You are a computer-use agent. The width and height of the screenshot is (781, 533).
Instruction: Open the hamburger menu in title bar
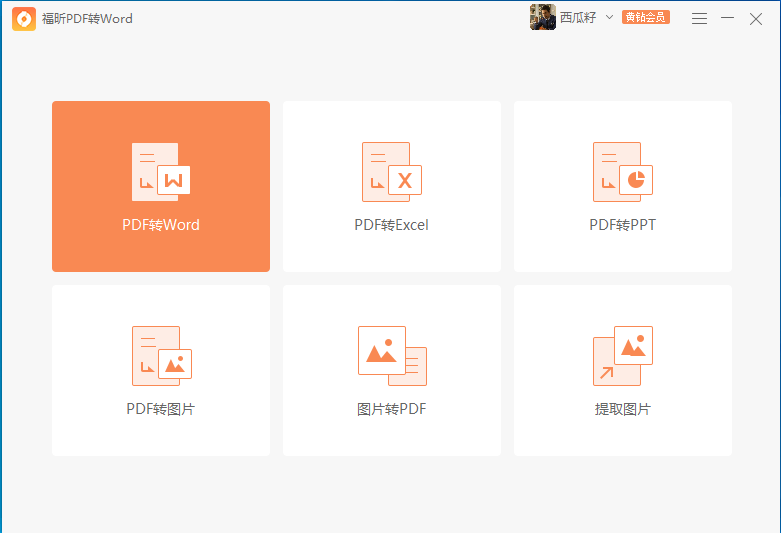coord(699,18)
